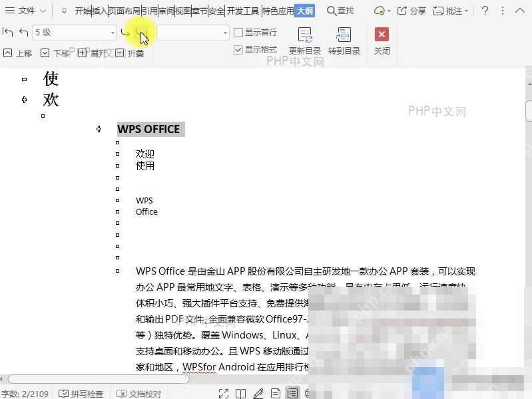The height and width of the screenshot is (399, 532).
Task: Click the horizontal scrollbar thumb
Action: (x=99, y=379)
